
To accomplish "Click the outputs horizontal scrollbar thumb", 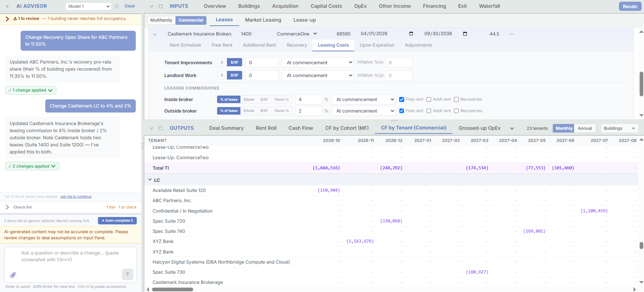I will pos(172,289).
